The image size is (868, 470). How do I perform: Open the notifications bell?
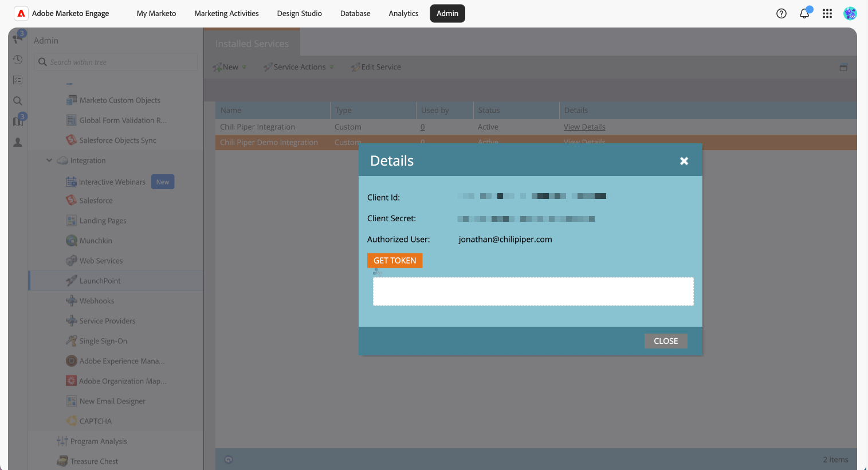tap(804, 13)
